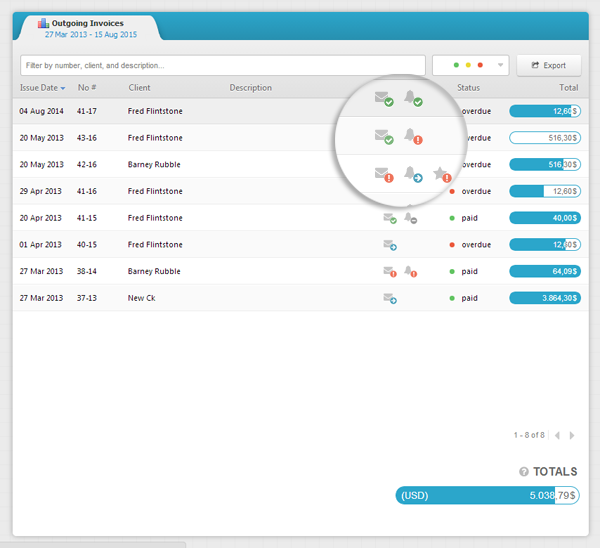Click bell alert icon in invoice 38-14 row
600x548 pixels.
(410, 271)
